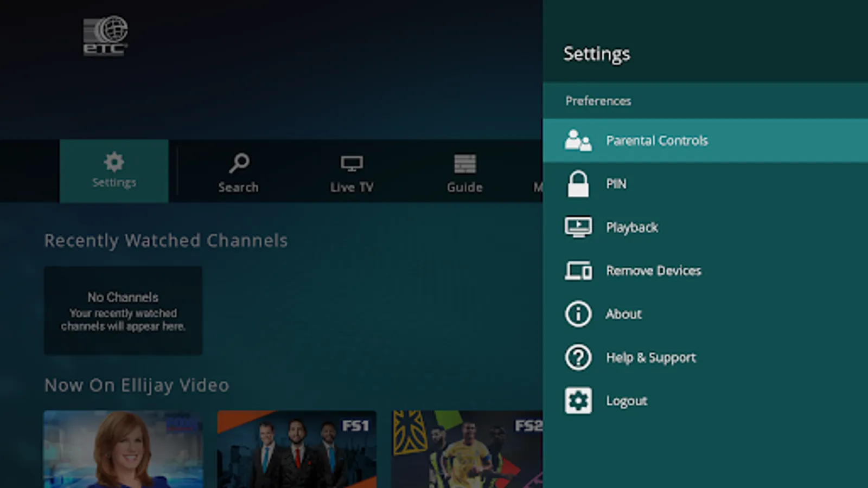The width and height of the screenshot is (868, 488).
Task: Click the Settings gear icon in navigation bar
Action: [x=114, y=162]
